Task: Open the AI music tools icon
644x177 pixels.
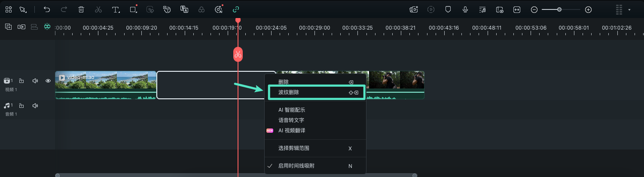Action: (219, 9)
